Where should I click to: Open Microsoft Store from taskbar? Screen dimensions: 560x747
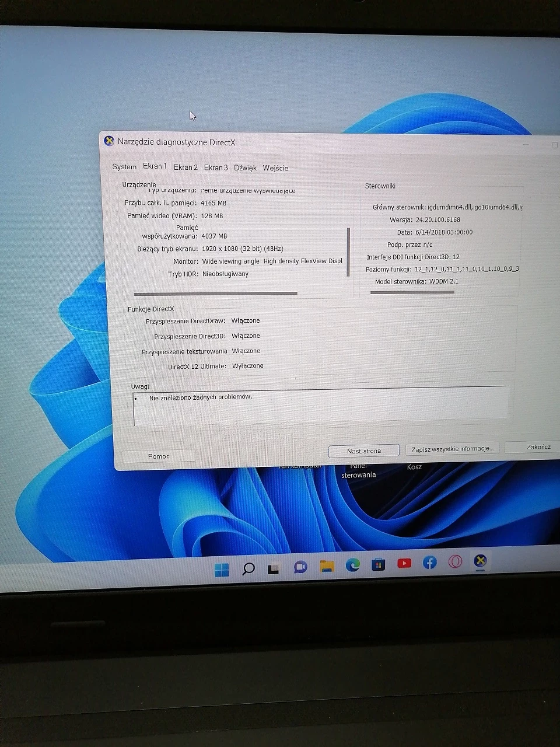coord(378,564)
